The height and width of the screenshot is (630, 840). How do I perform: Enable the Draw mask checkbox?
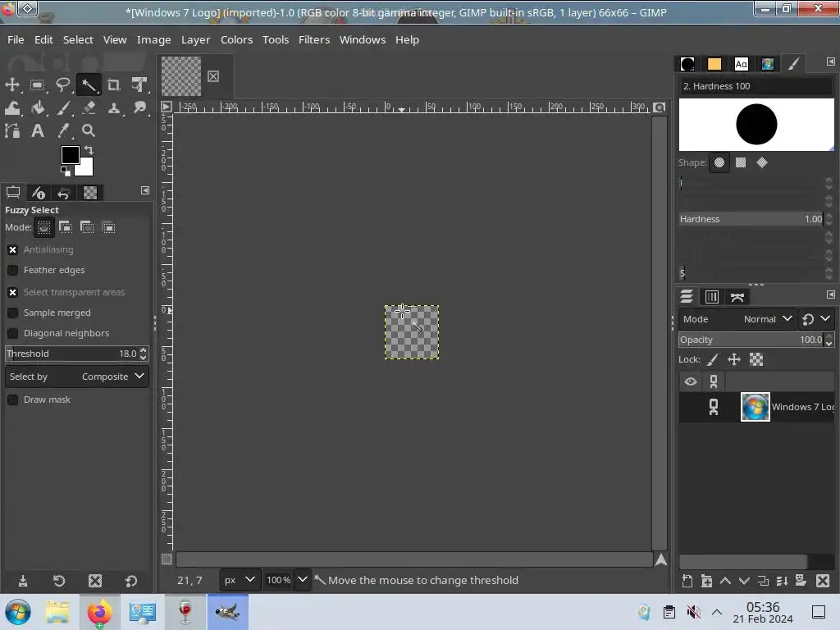pyautogui.click(x=13, y=399)
